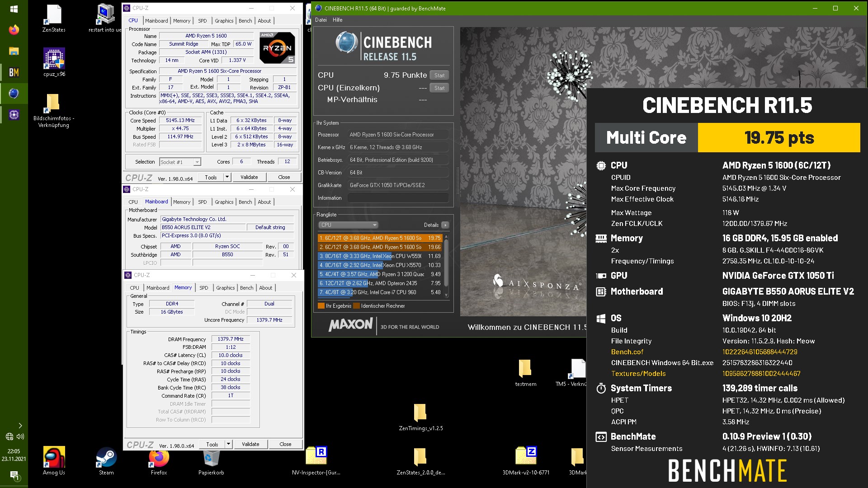The width and height of the screenshot is (868, 488).
Task: Select CPU tab in CPU-Z Mainboard window
Action: pos(133,202)
